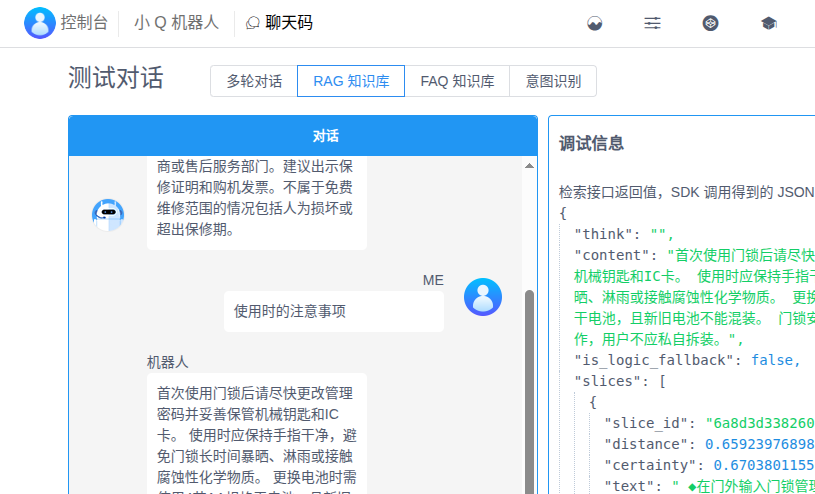
Task: Click the ME sender label
Action: click(433, 280)
